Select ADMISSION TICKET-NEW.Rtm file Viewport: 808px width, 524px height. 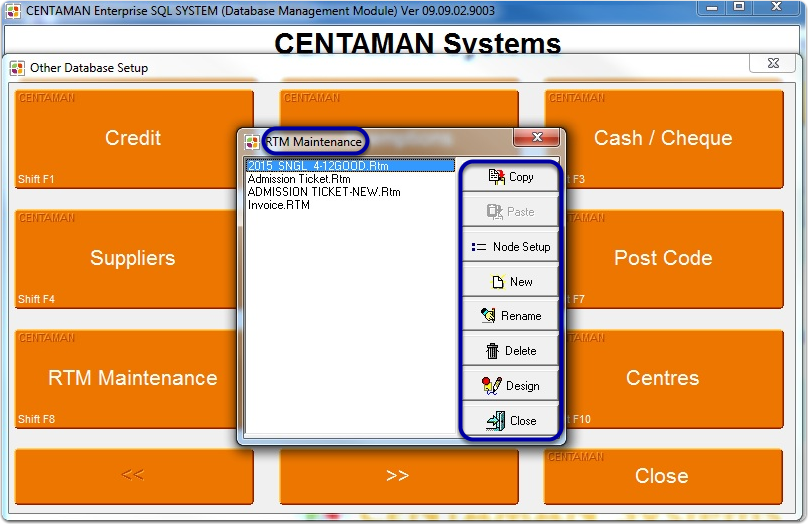pos(324,192)
